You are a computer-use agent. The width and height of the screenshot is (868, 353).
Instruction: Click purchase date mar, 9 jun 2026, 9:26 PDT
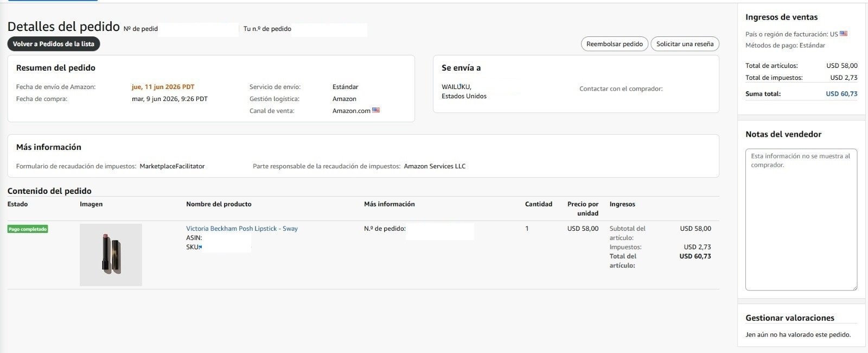click(x=170, y=99)
